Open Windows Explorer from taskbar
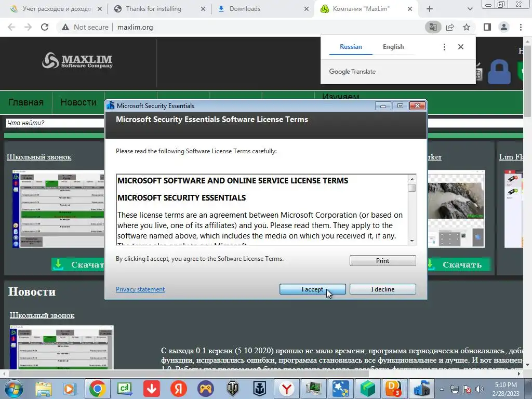The image size is (532, 399). (44, 389)
